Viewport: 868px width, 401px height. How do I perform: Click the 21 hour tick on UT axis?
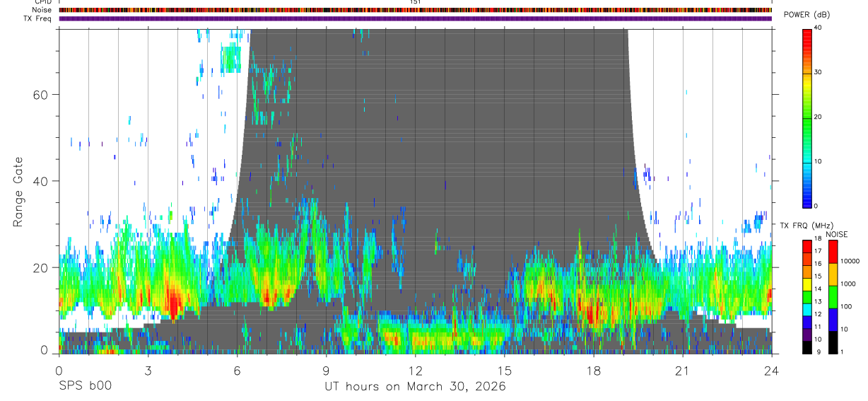(683, 370)
